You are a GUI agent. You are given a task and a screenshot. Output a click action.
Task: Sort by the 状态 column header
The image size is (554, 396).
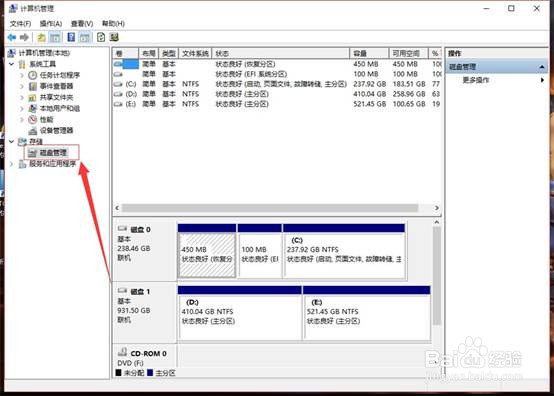coord(281,53)
